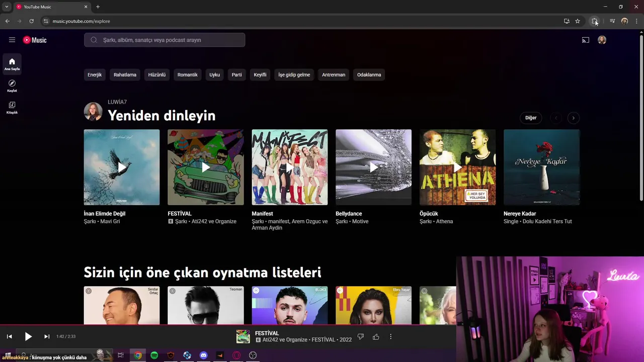Open Athena artist link under Öpücük
Viewport: 644px width, 362px height.
[x=444, y=221]
